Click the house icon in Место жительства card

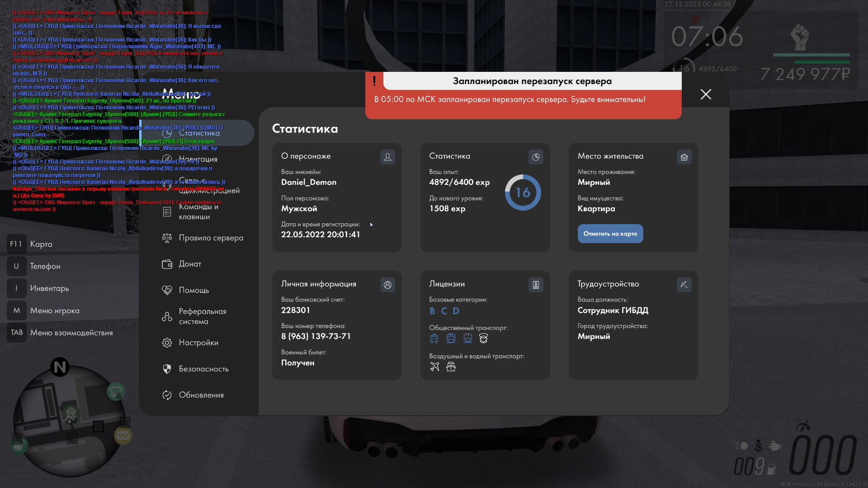pyautogui.click(x=684, y=157)
